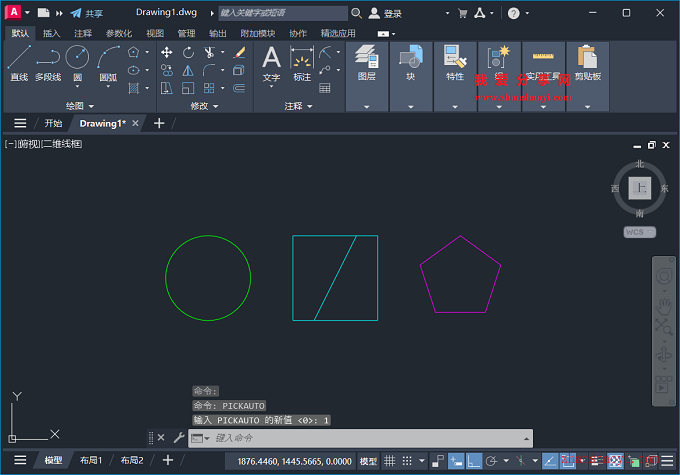Switch to the Insert (插入) ribbon tab
Screen dimensions: 680x475
[51, 33]
